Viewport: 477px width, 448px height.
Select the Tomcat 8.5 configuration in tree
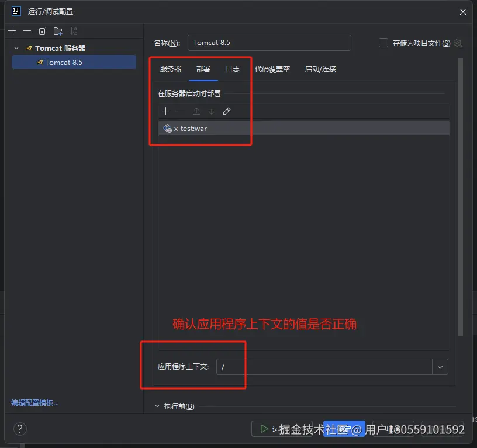click(x=74, y=62)
